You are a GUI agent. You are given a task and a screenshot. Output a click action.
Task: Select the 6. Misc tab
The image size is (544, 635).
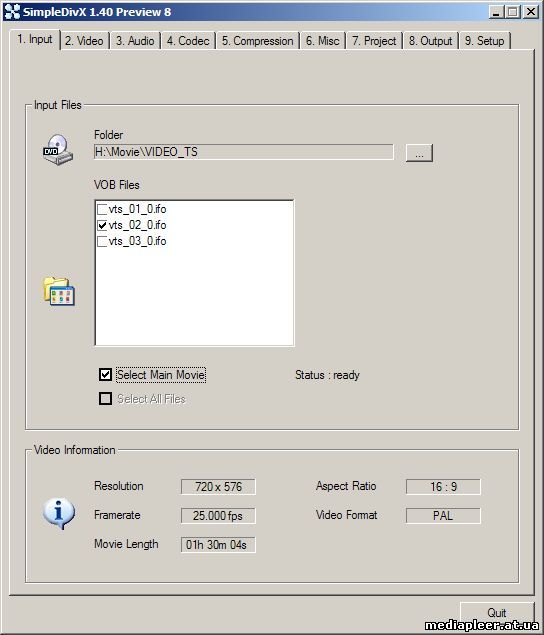(x=322, y=41)
